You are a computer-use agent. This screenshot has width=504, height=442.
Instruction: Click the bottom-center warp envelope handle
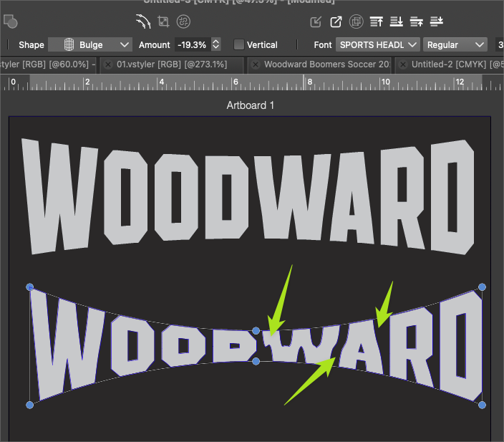[x=256, y=361]
